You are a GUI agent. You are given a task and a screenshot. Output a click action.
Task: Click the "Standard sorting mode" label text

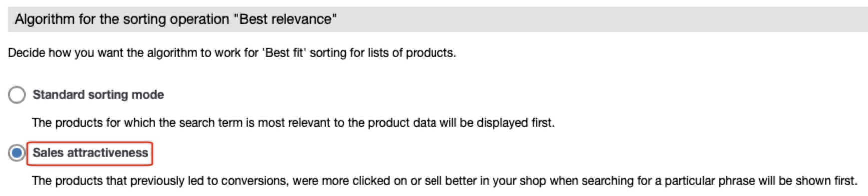pos(98,95)
